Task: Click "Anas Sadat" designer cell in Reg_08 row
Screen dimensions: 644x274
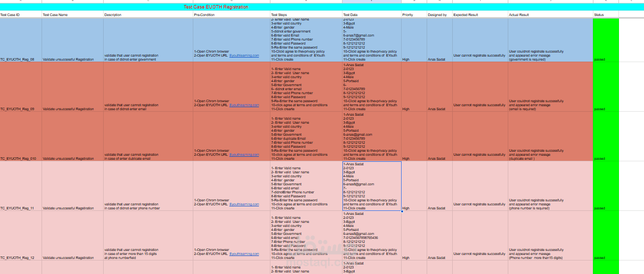Action: point(439,41)
